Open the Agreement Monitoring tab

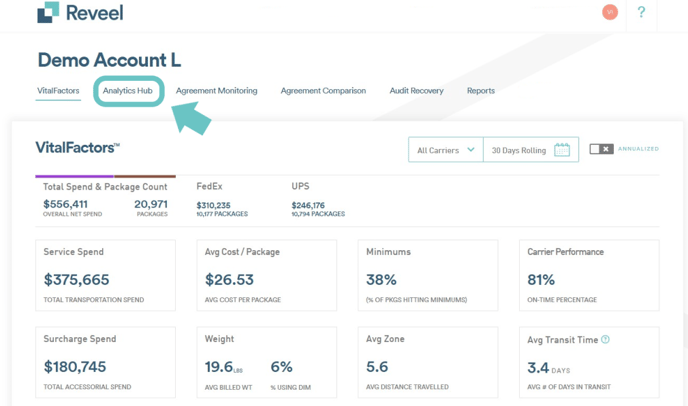tap(216, 91)
